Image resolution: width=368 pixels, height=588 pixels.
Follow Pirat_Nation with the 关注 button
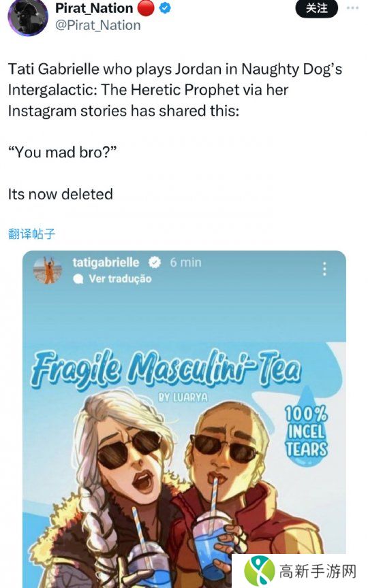(317, 8)
